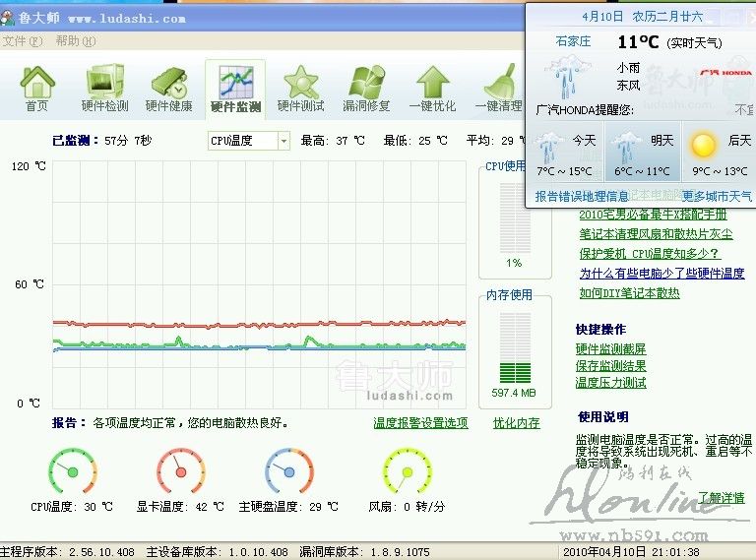Click the 597.4 MB memory value
The image size is (756, 560).
coord(514,393)
